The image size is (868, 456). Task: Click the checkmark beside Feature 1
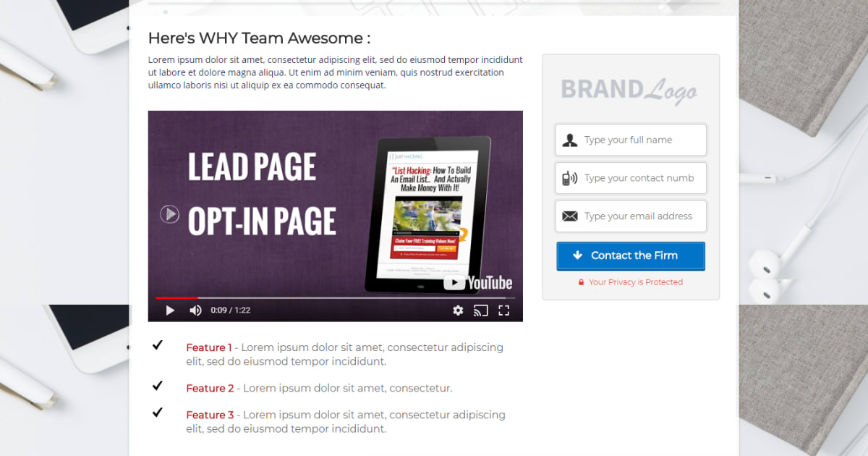(158, 345)
